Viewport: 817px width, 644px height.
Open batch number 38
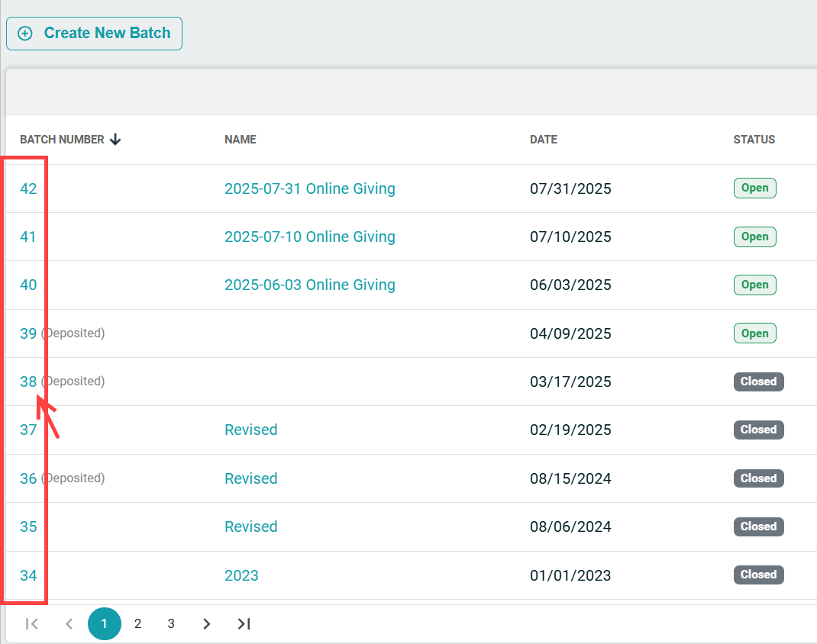click(28, 382)
